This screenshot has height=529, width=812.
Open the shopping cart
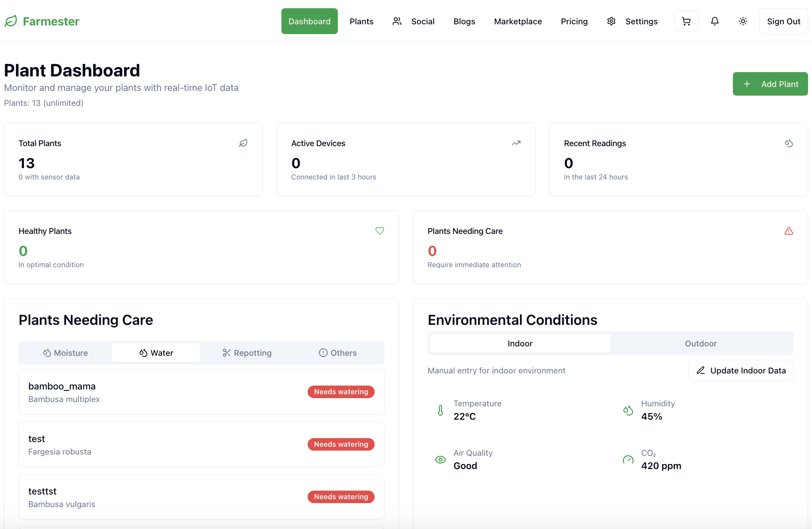click(x=686, y=21)
